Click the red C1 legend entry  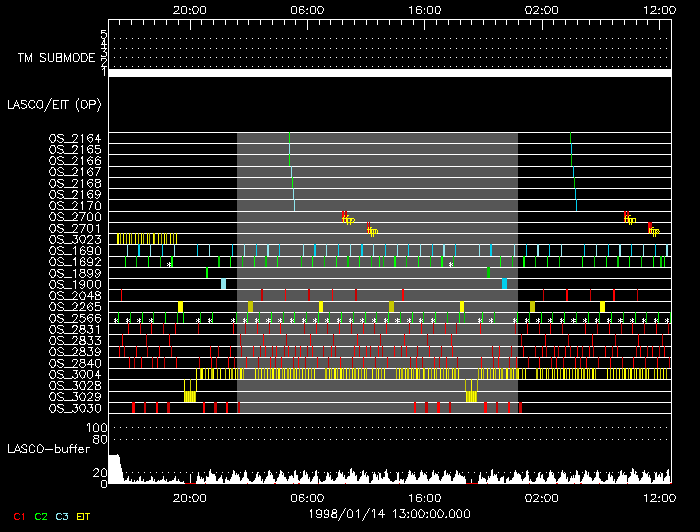coord(19,516)
